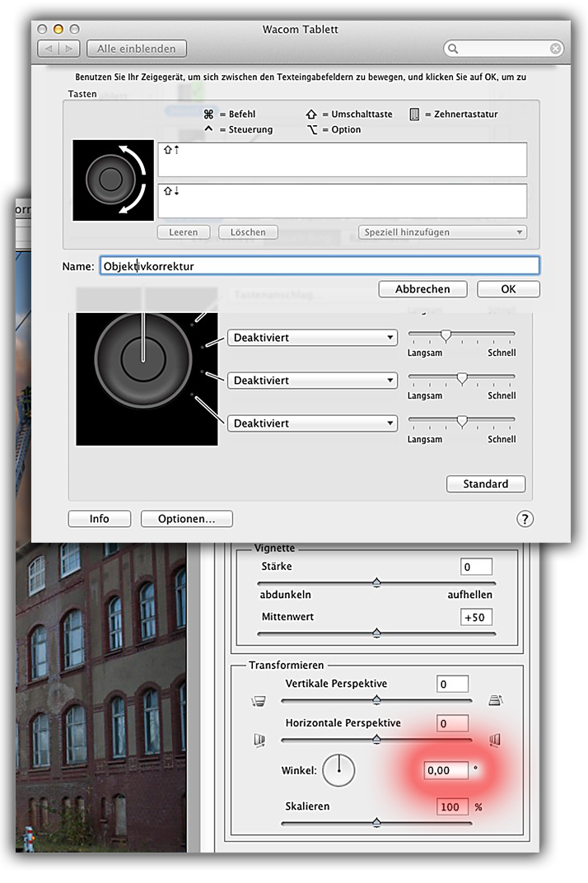Clear the search field with the X icon
The height and width of the screenshot is (883, 588).
tap(555, 49)
